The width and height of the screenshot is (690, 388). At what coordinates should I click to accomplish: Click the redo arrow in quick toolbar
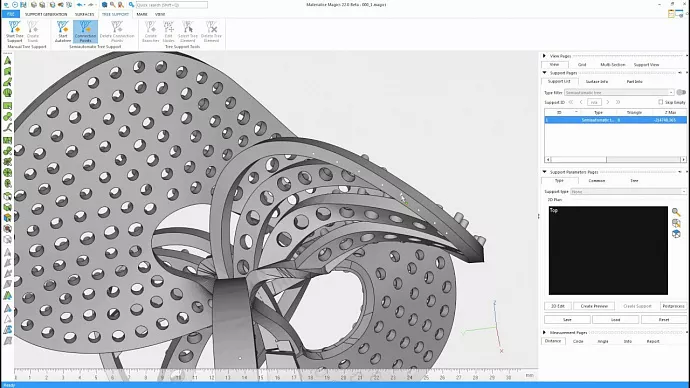point(91,5)
